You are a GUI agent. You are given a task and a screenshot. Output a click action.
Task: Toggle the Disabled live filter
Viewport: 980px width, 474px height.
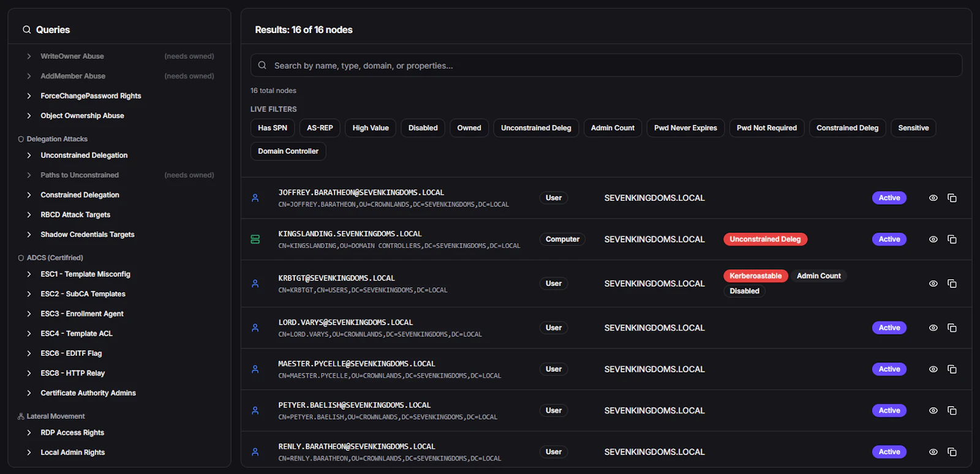(x=423, y=128)
